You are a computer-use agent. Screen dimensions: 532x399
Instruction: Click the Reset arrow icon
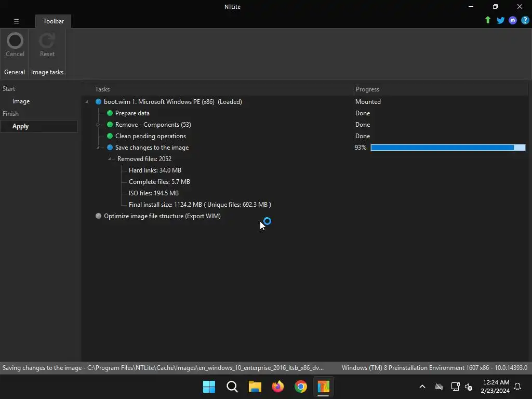pyautogui.click(x=47, y=41)
